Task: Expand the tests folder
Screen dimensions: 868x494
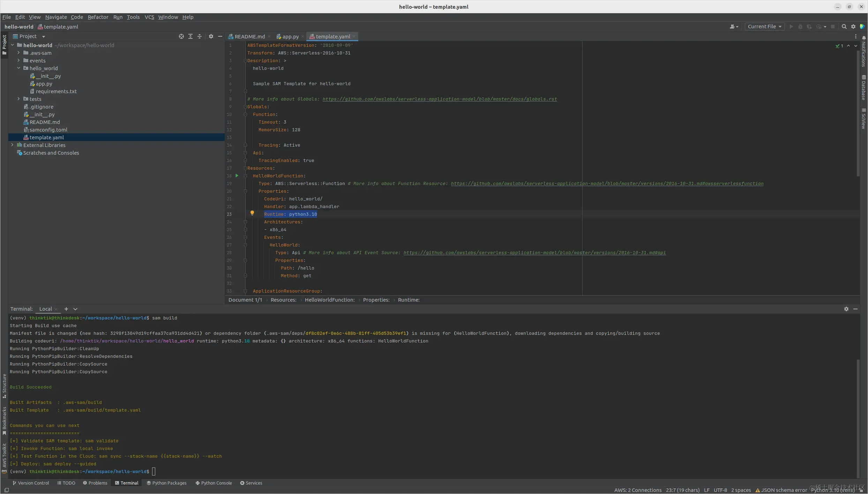Action: pyautogui.click(x=19, y=99)
